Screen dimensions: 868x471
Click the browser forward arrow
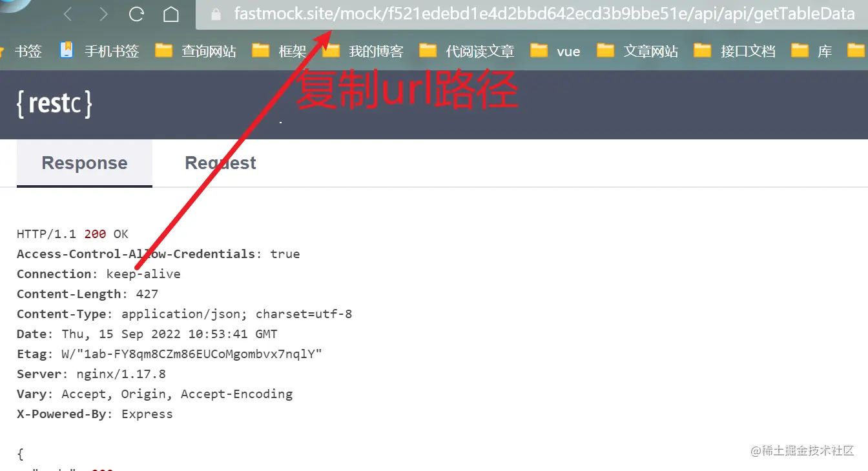tap(103, 14)
